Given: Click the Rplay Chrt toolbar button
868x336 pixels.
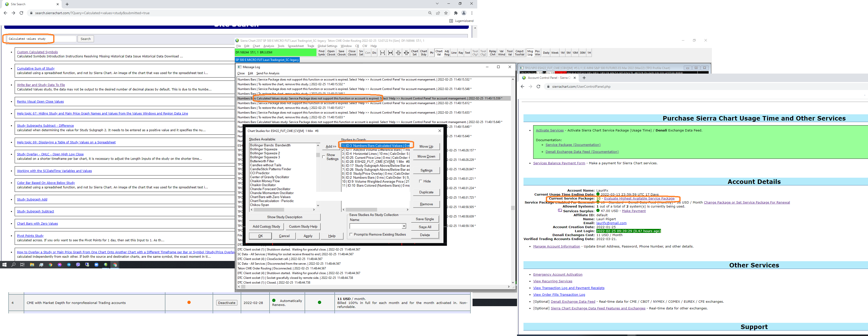Looking at the screenshot, I should [492, 53].
